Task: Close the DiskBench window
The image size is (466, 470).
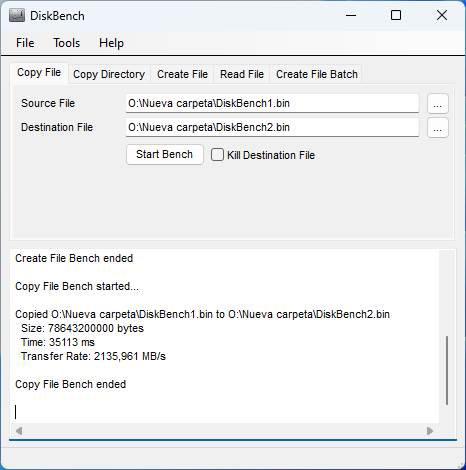Action: (442, 15)
